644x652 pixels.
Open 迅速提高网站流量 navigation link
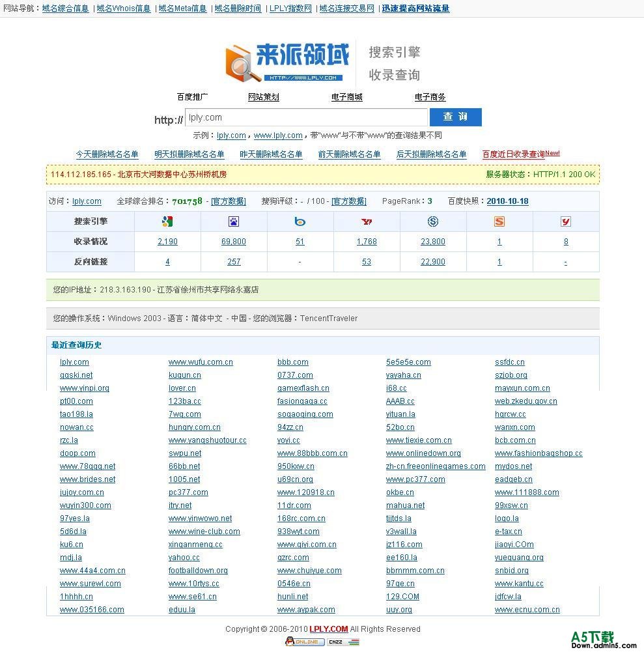point(415,8)
